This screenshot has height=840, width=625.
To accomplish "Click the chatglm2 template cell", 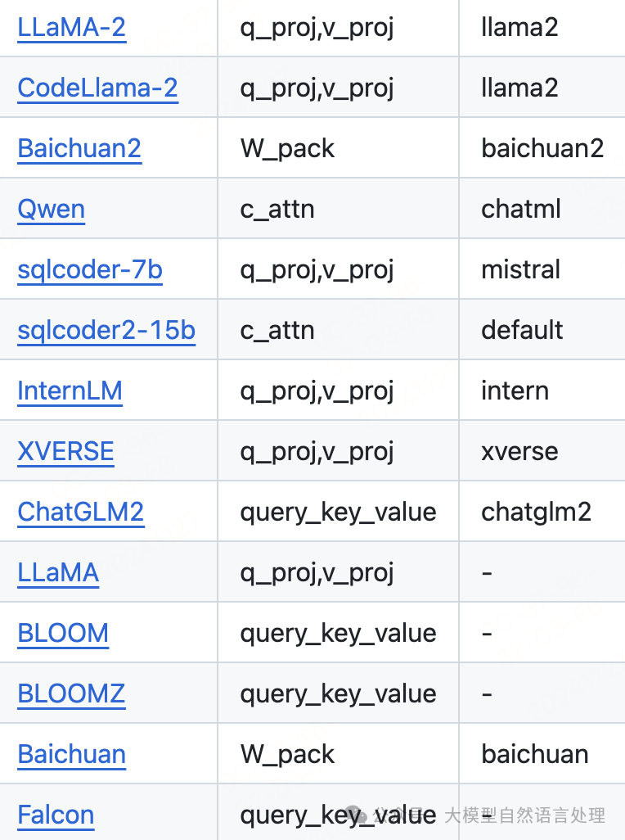I will click(536, 513).
